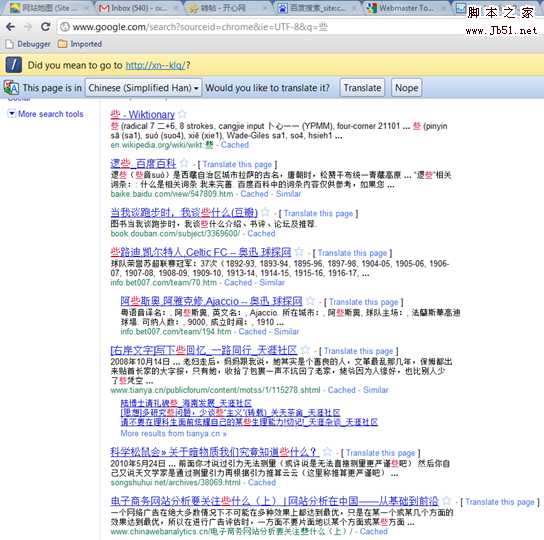This screenshot has width=544, height=540.
Task: Open Chinese (Simplified Han) language dropdown
Action: [x=143, y=88]
